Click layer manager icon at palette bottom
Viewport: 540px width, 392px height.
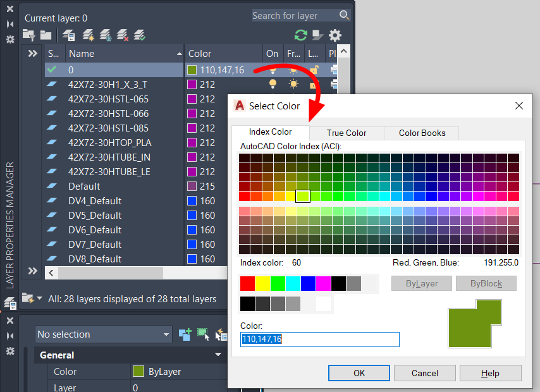click(10, 303)
